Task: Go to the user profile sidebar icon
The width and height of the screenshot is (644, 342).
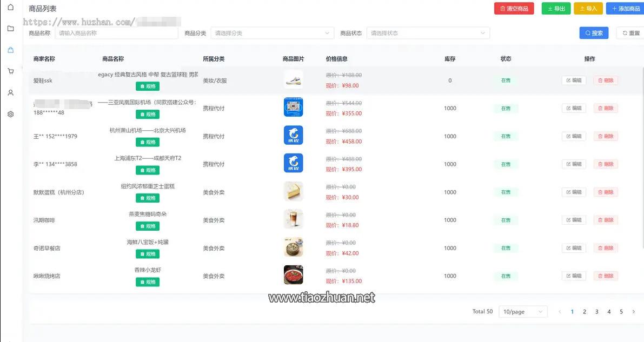Action: coord(10,93)
